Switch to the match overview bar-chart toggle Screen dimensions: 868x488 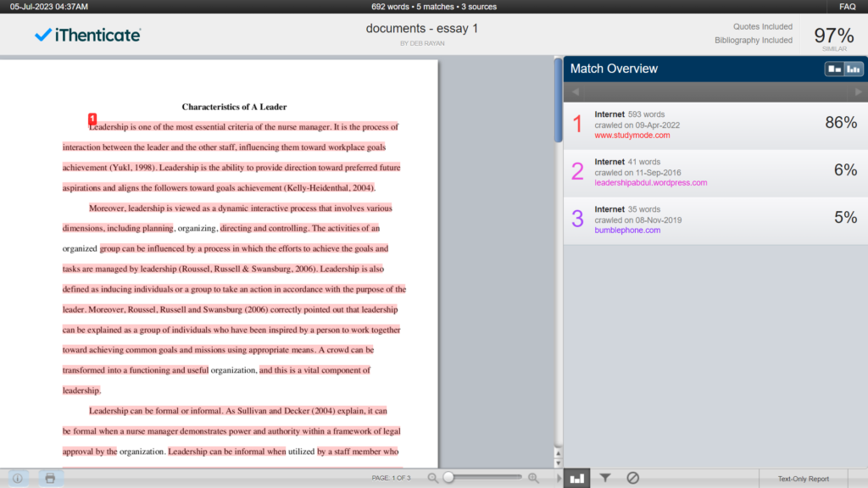tap(851, 69)
